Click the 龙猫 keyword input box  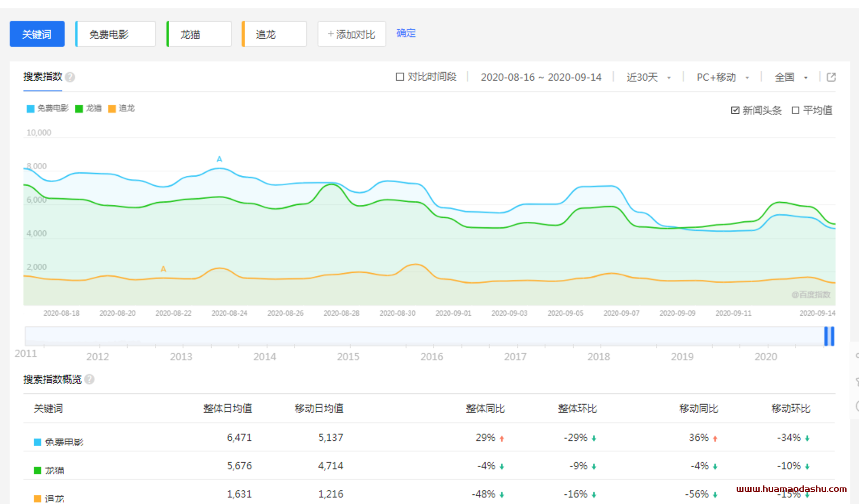click(x=199, y=34)
